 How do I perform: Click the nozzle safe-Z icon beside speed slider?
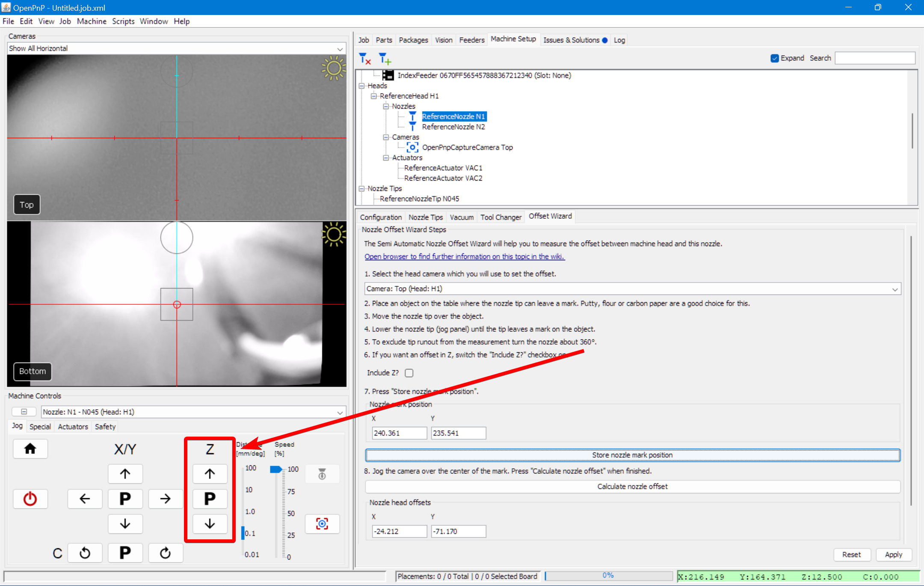[322, 474]
